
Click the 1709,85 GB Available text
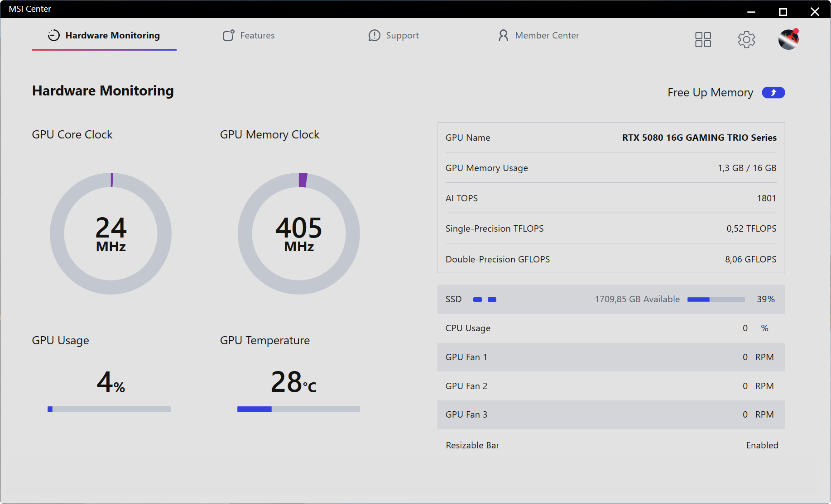click(x=637, y=299)
